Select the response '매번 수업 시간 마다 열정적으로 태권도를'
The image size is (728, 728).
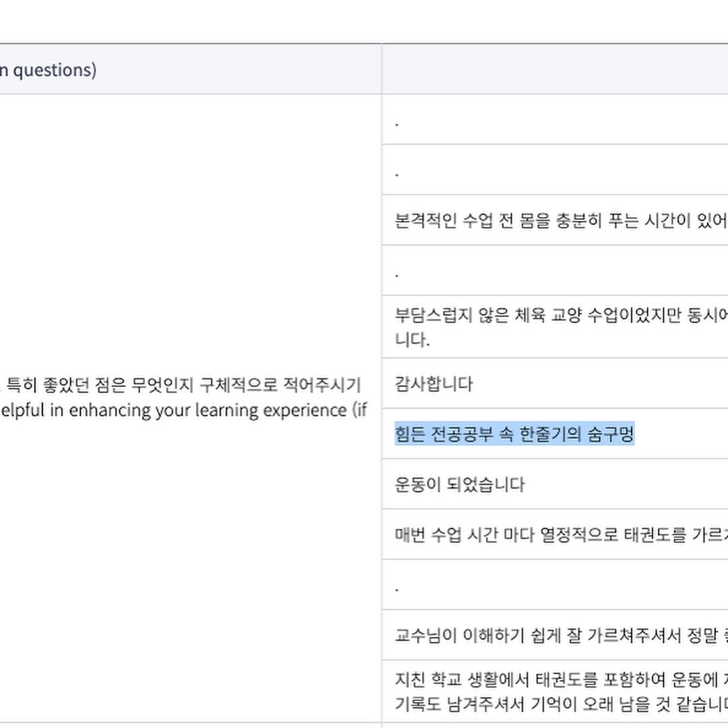[x=561, y=535]
